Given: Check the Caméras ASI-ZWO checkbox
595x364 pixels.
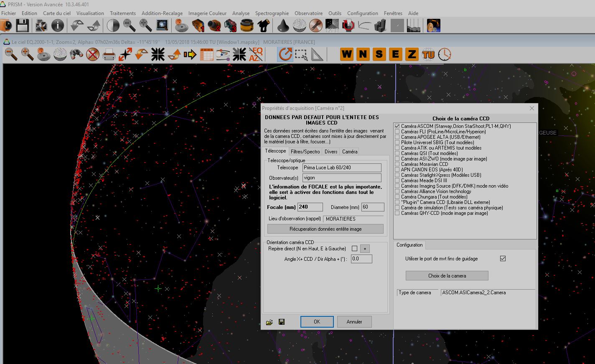Looking at the screenshot, I should (x=397, y=159).
